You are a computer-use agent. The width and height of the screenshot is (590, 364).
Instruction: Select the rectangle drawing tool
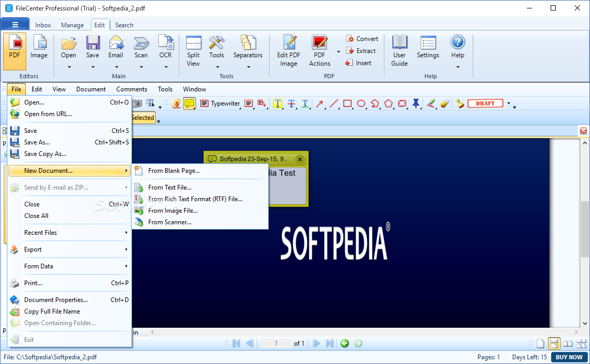(347, 103)
